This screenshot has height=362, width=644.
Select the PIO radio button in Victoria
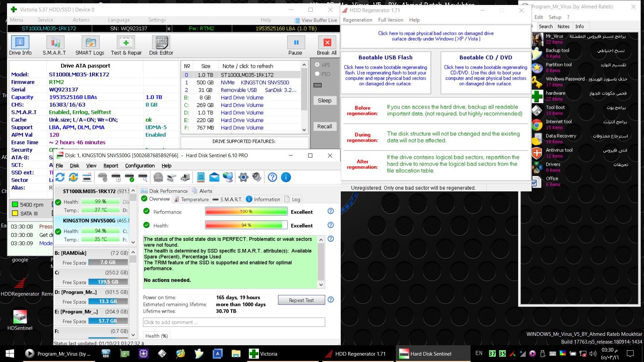[317, 74]
